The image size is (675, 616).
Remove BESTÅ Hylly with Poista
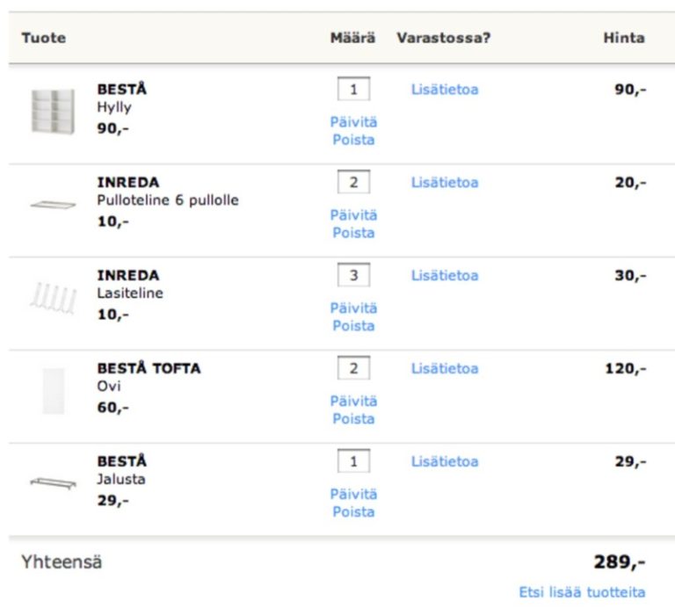pos(353,140)
